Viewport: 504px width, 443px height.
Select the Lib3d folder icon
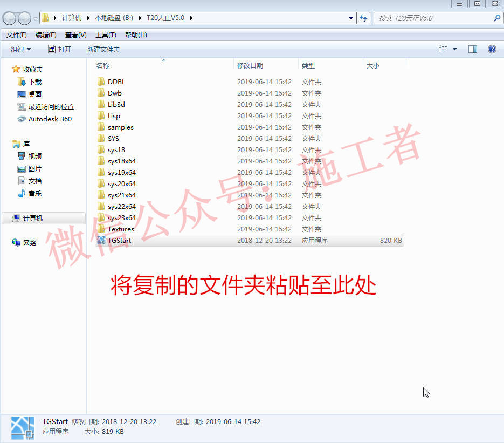tap(101, 104)
